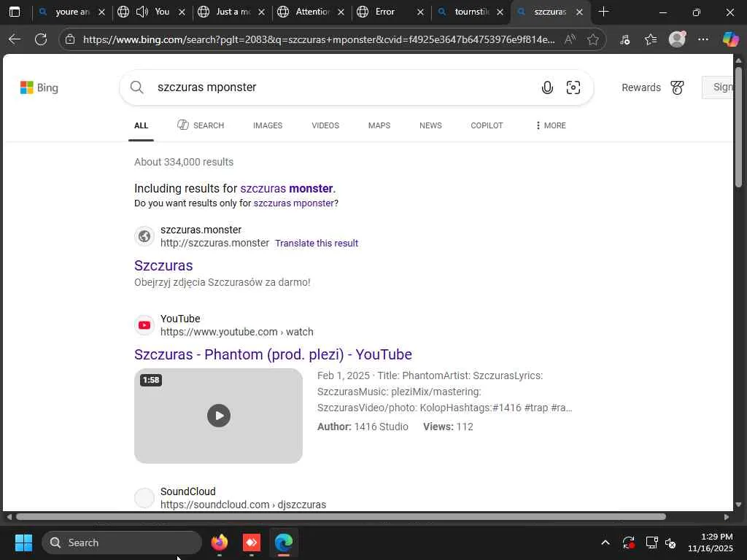Open the Windows Start menu
Viewport: 747px width, 560px height.
point(23,542)
